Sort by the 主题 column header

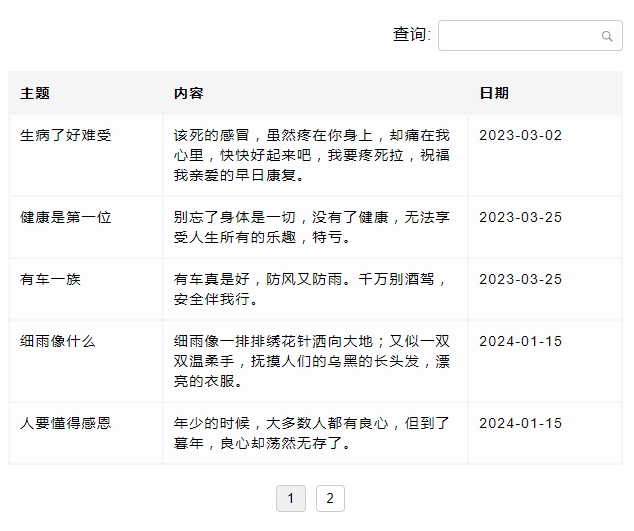[35, 93]
